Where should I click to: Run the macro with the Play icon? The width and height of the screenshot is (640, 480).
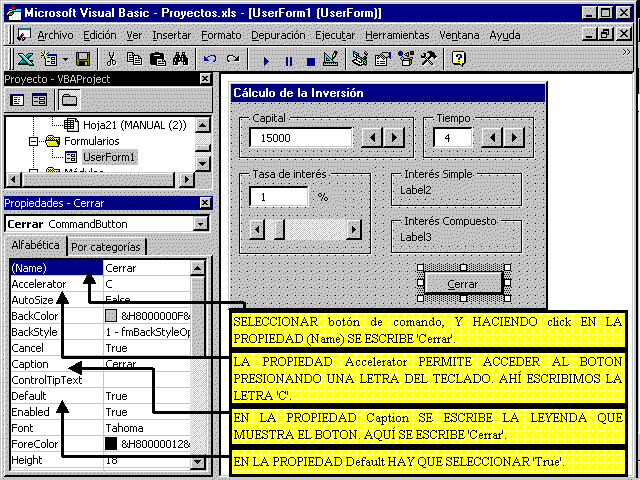(x=266, y=61)
